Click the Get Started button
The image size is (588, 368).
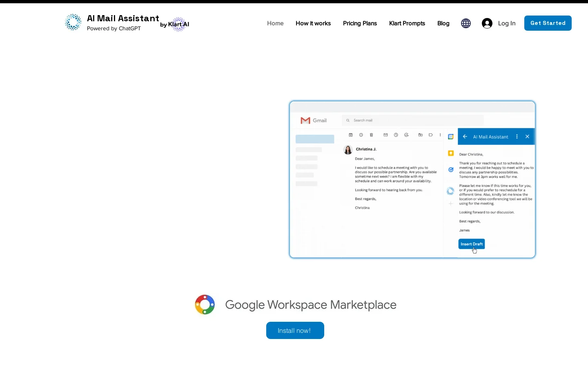coord(548,23)
